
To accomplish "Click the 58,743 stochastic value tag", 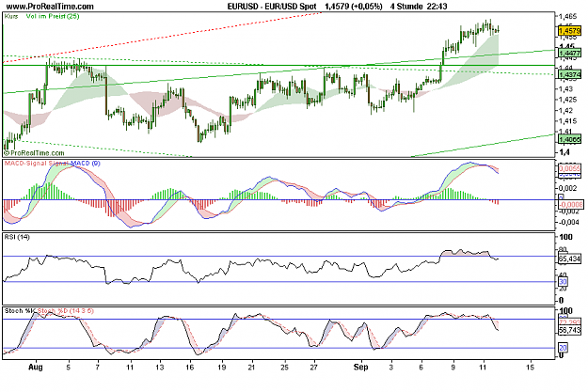I will 569,330.
